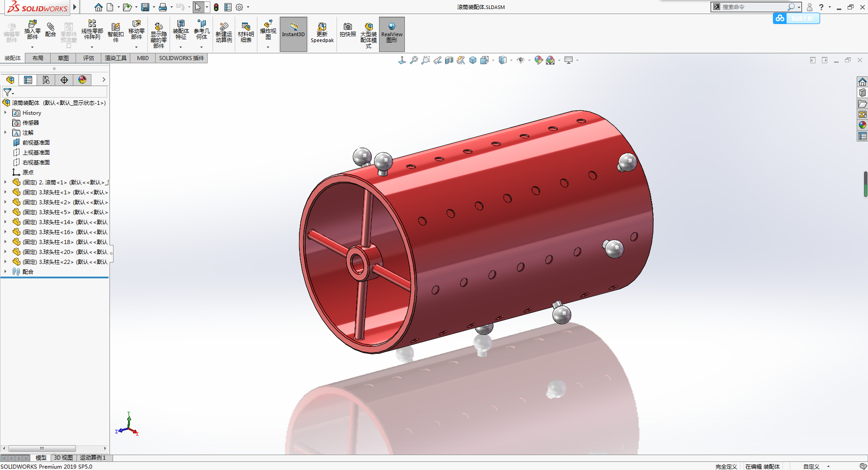This screenshot has width=868, height=470.
Task: Open the 线性零部件阵列 linear pattern tool
Action: 92,30
